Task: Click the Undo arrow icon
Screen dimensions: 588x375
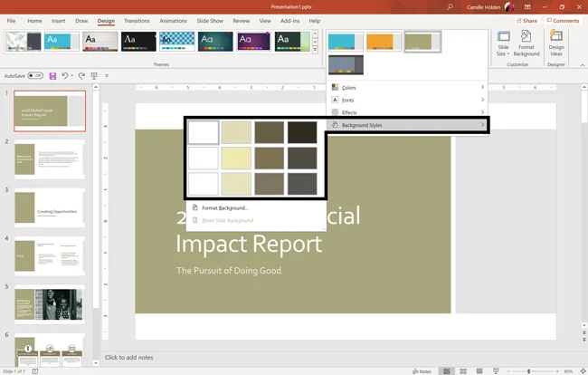Action: pyautogui.click(x=64, y=76)
